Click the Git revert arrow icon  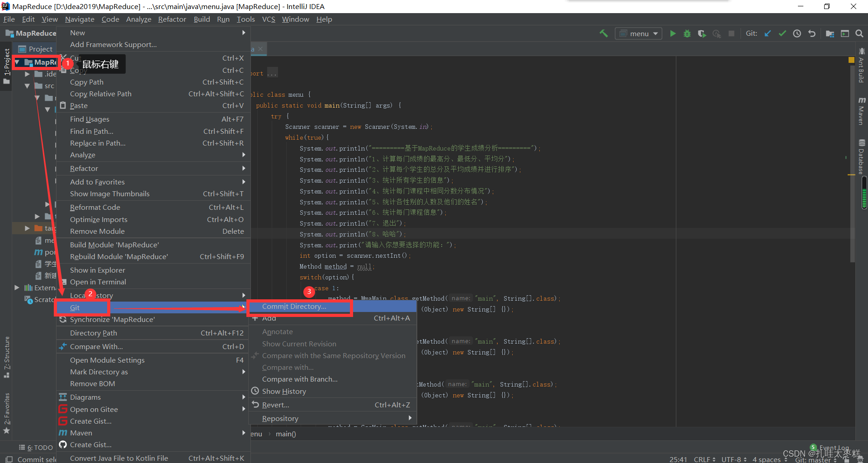click(x=812, y=33)
